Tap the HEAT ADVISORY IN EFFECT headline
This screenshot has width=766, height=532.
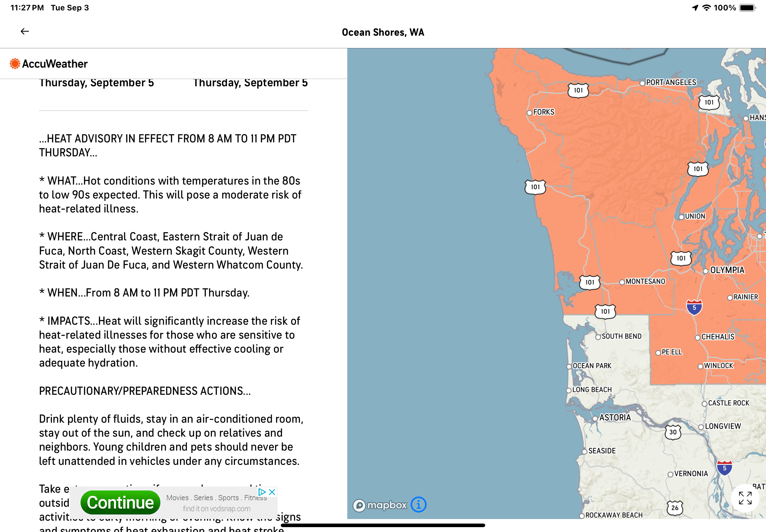coord(168,146)
